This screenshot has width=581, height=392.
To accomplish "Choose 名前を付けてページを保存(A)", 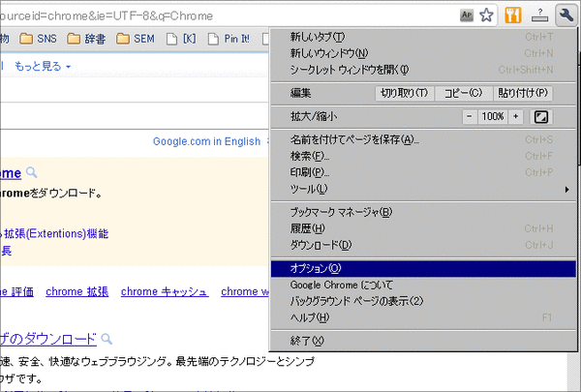I will tap(423, 139).
